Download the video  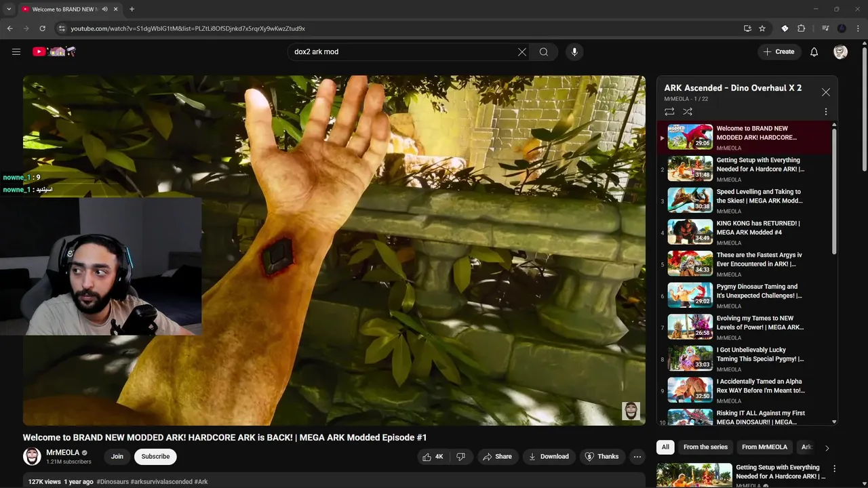coord(549,457)
